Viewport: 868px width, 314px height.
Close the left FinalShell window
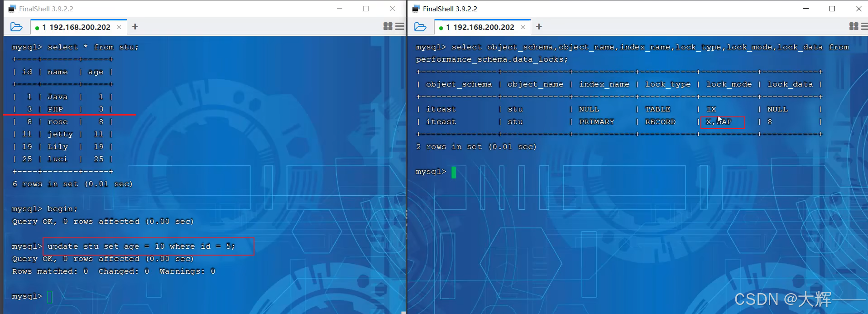click(393, 9)
